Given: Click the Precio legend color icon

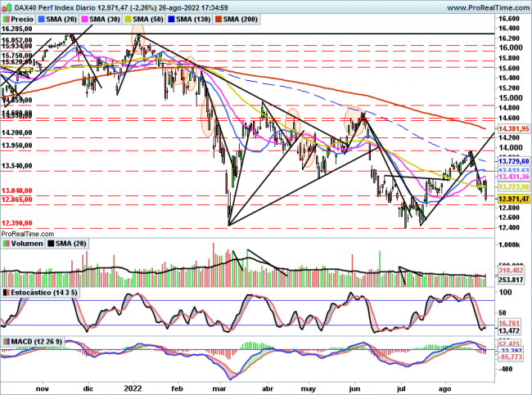Looking at the screenshot, I should 7,17.
